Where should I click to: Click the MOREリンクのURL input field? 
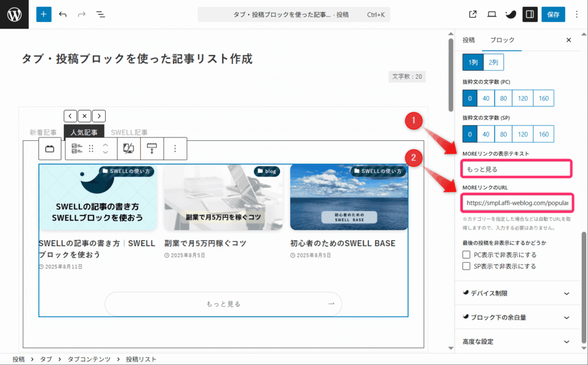517,203
